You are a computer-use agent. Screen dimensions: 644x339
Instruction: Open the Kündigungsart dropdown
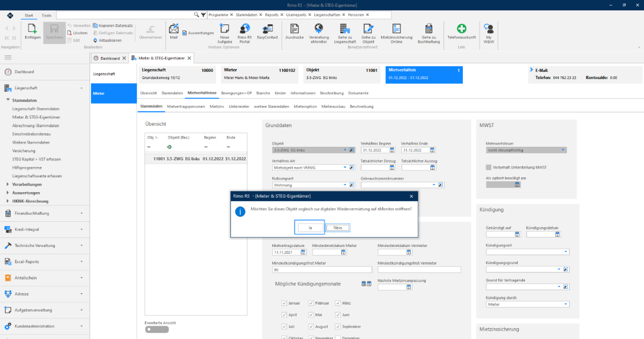566,252
